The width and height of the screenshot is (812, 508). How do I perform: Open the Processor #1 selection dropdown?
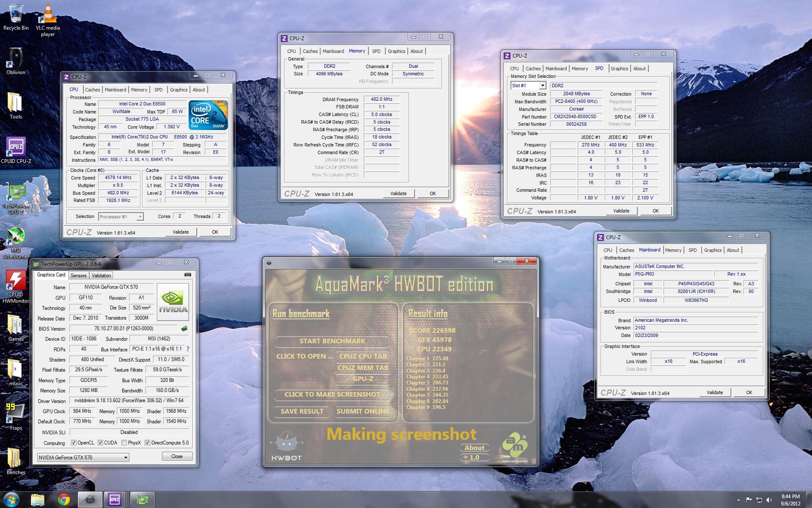point(121,216)
